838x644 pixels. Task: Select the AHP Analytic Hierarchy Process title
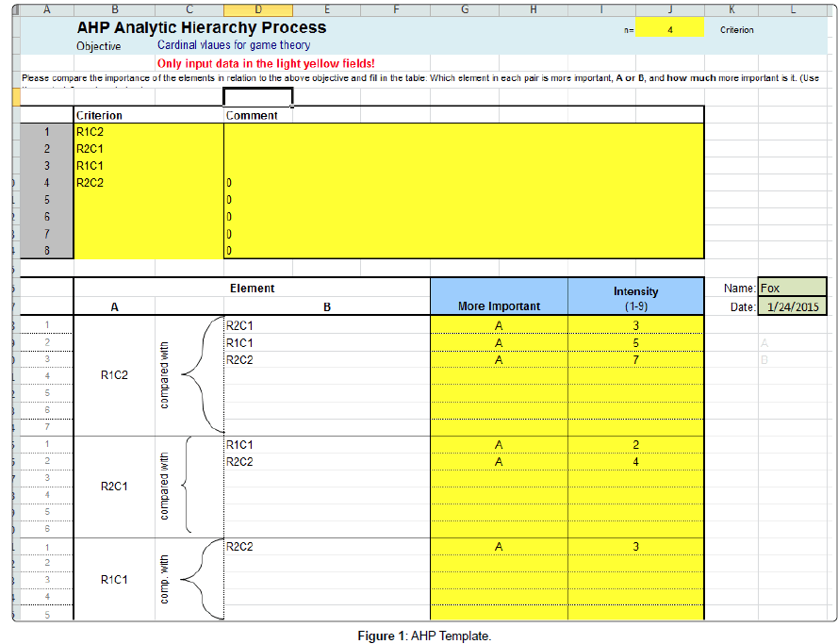(201, 27)
